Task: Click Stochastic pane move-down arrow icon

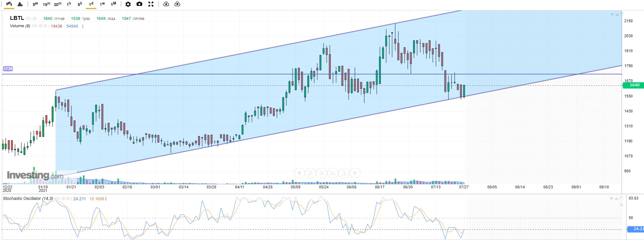Action: 612,199
